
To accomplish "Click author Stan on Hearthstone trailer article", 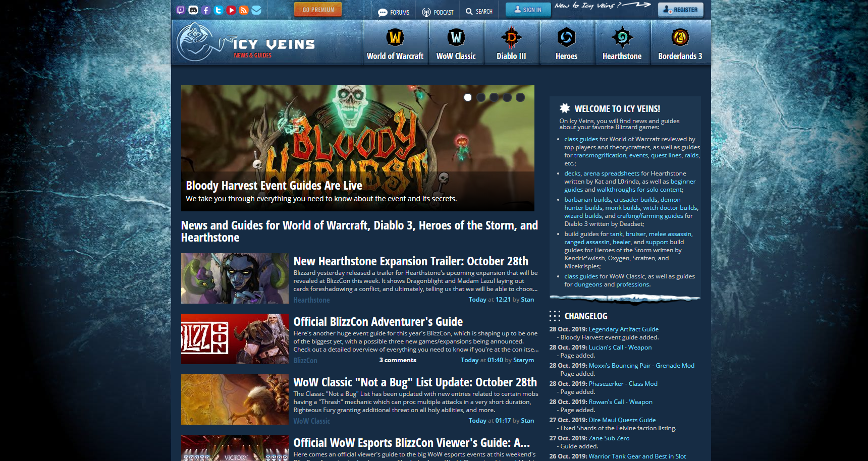I will 527,300.
